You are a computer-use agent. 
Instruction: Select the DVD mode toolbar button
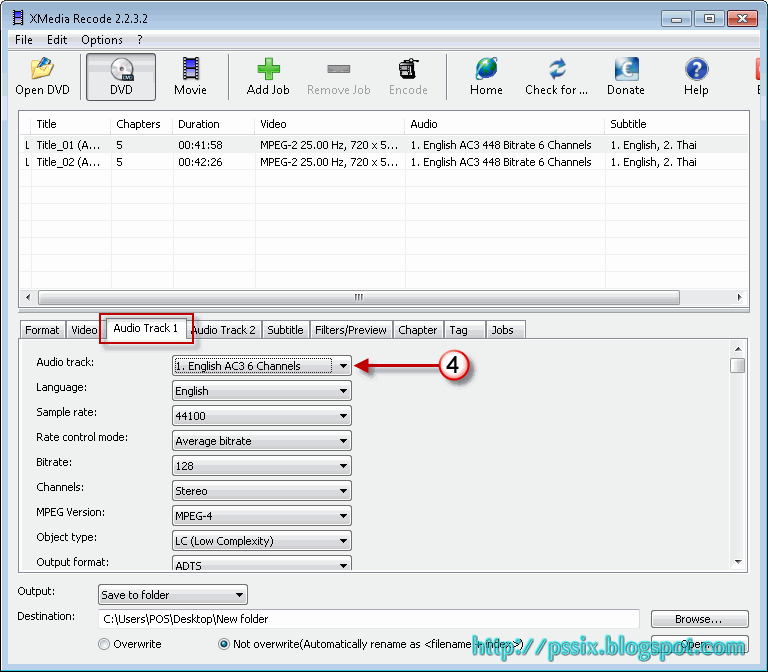pyautogui.click(x=121, y=77)
